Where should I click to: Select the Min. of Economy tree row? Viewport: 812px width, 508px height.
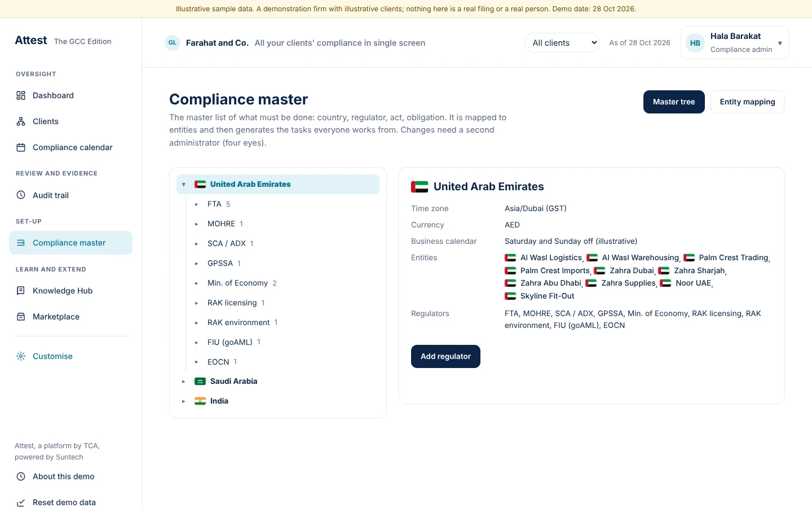[284, 283]
